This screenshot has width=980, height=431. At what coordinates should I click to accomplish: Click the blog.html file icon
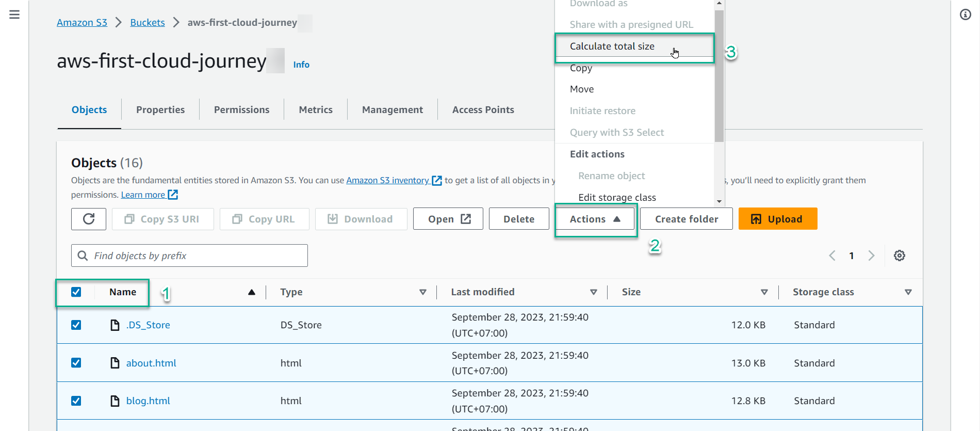(x=115, y=401)
